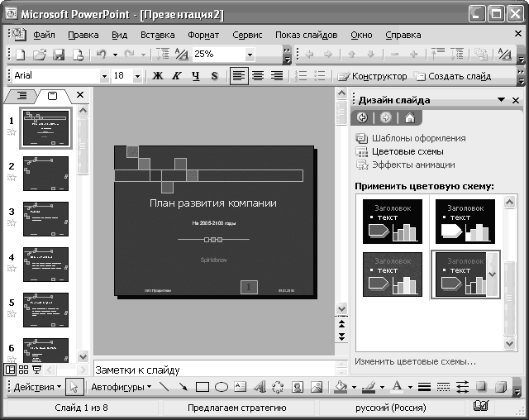Align text to the left

tap(239, 75)
